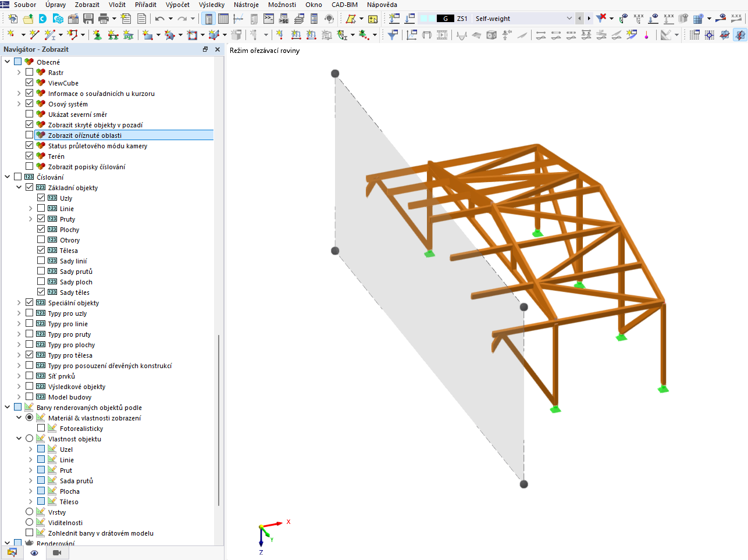The image size is (748, 560).
Task: Print graphics using the printer icon
Action: click(x=104, y=19)
